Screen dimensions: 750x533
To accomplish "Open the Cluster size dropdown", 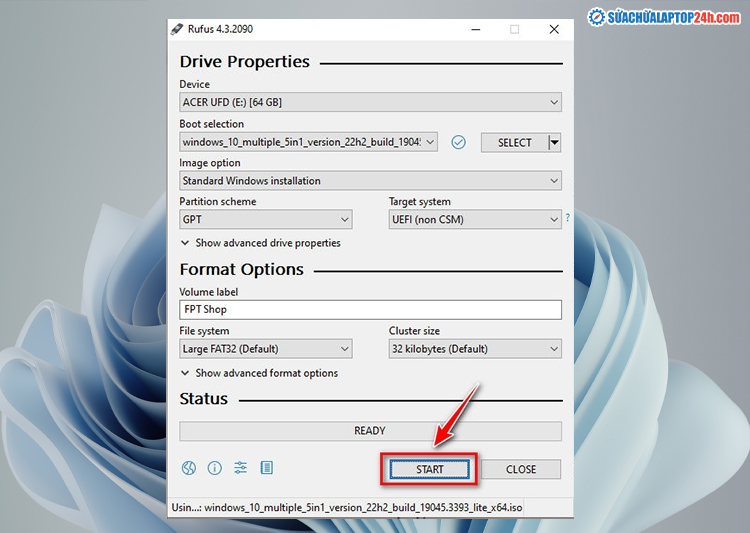I will click(x=475, y=349).
